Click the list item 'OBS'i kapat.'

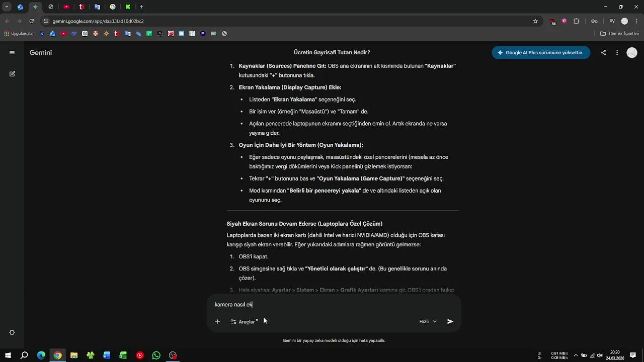[254, 257]
